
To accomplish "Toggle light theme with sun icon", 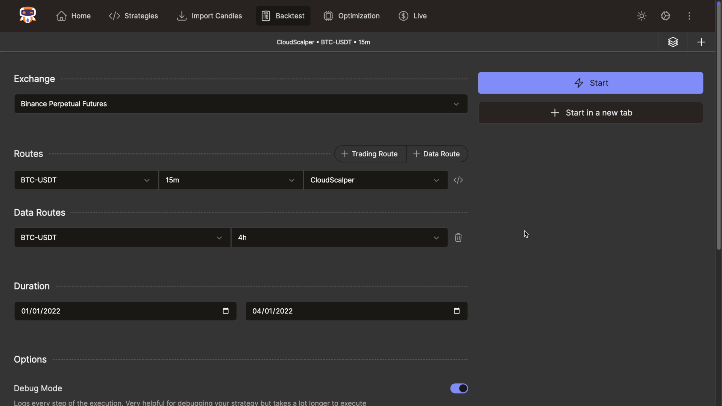I will 641,16.
